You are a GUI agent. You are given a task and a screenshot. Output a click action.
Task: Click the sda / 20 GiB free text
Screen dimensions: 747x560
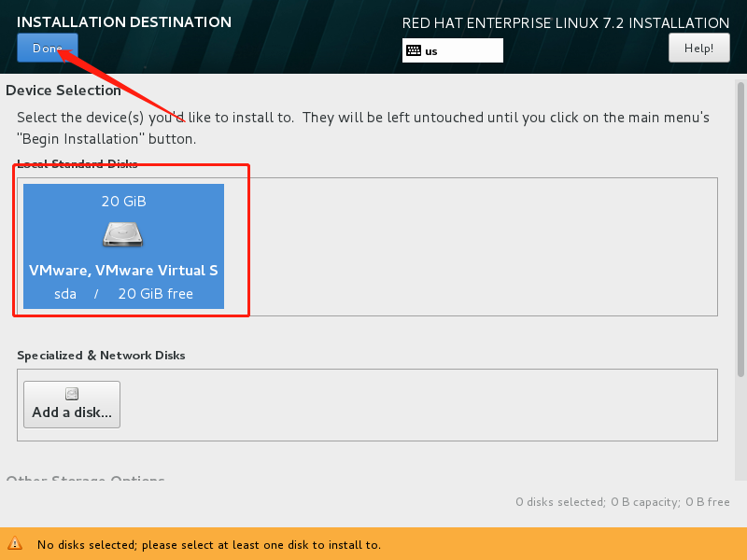(123, 294)
